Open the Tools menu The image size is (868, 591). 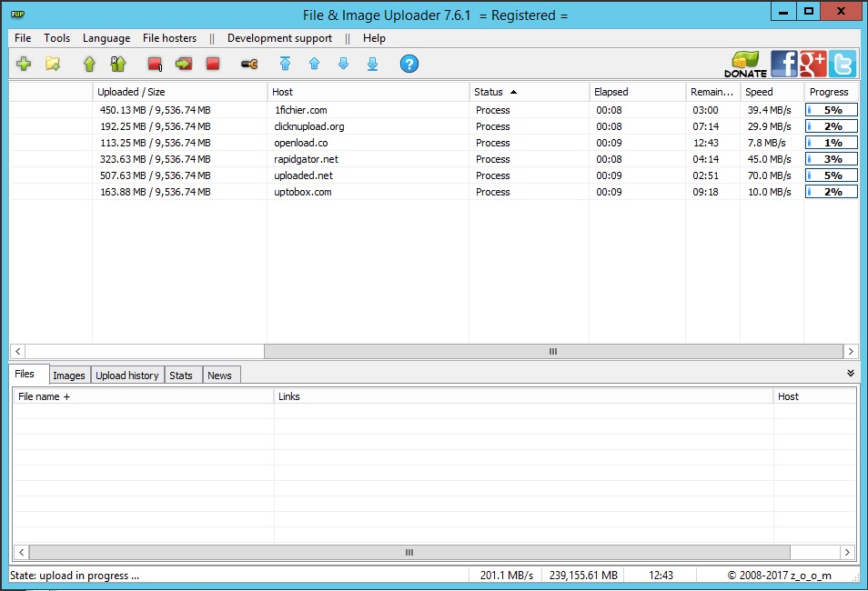[x=57, y=38]
